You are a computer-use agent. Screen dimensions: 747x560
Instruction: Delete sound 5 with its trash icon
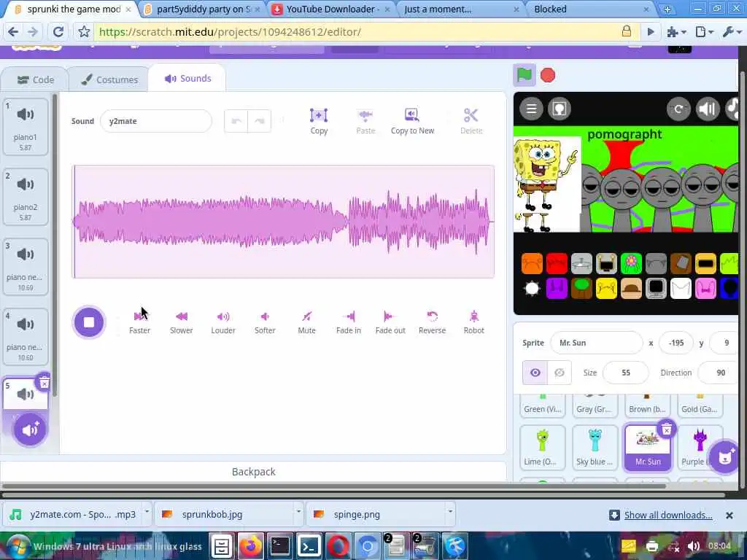[44, 382]
